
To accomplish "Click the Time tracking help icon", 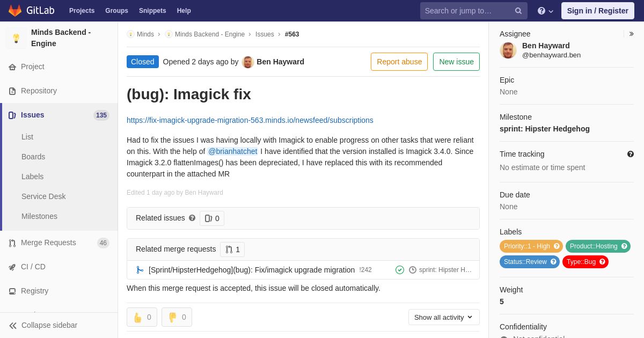I will 631,154.
